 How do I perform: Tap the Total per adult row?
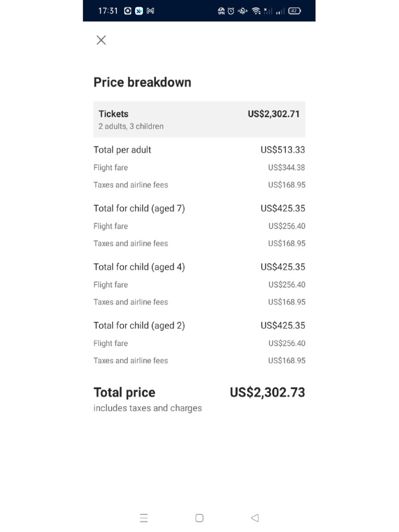pos(199,150)
